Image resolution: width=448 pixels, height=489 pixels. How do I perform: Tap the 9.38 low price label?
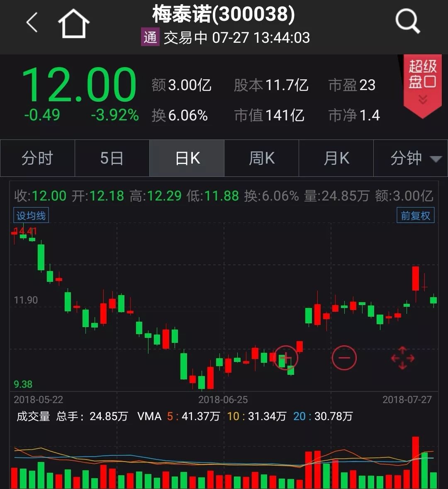point(23,384)
